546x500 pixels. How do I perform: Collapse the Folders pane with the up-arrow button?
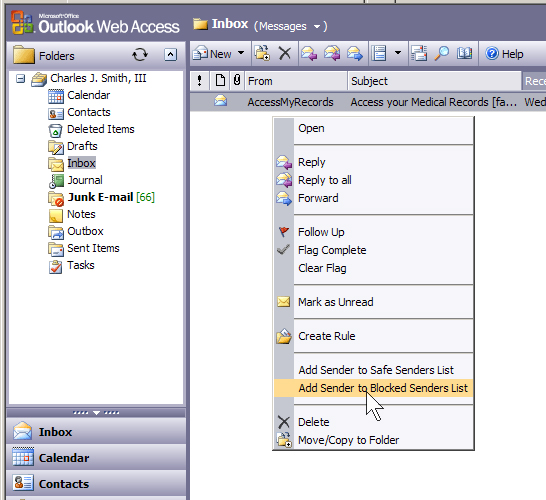coord(170,55)
